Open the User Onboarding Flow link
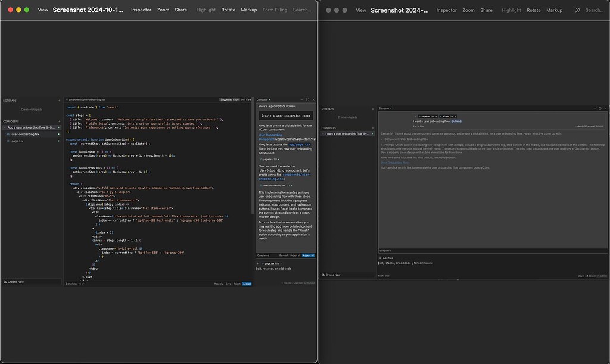This screenshot has height=364, width=610. [x=395, y=163]
